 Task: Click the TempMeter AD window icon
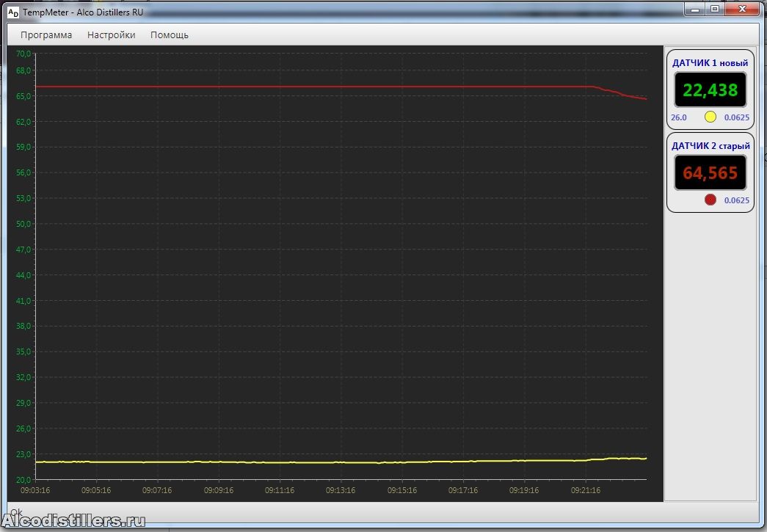pos(12,12)
